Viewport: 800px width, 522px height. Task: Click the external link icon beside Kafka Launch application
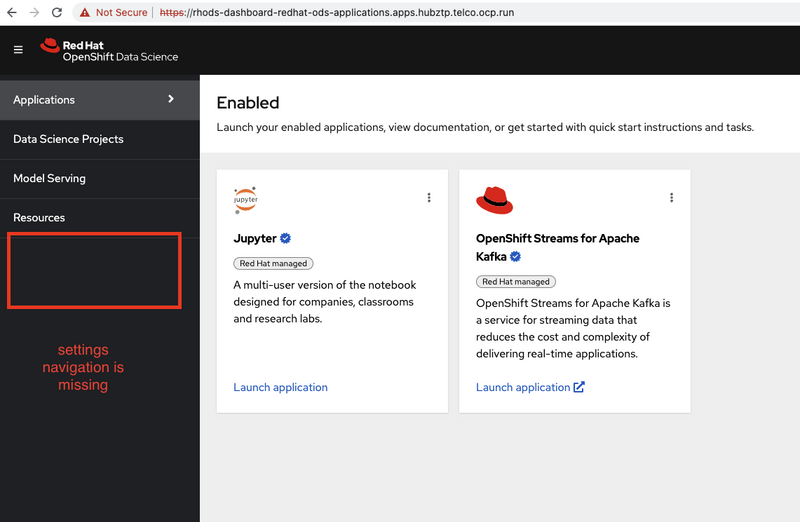pyautogui.click(x=579, y=387)
